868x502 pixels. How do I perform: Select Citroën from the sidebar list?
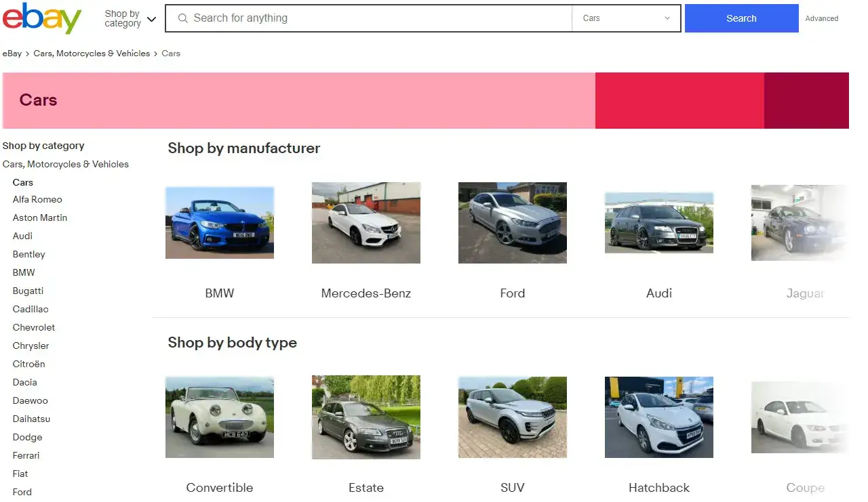[28, 364]
